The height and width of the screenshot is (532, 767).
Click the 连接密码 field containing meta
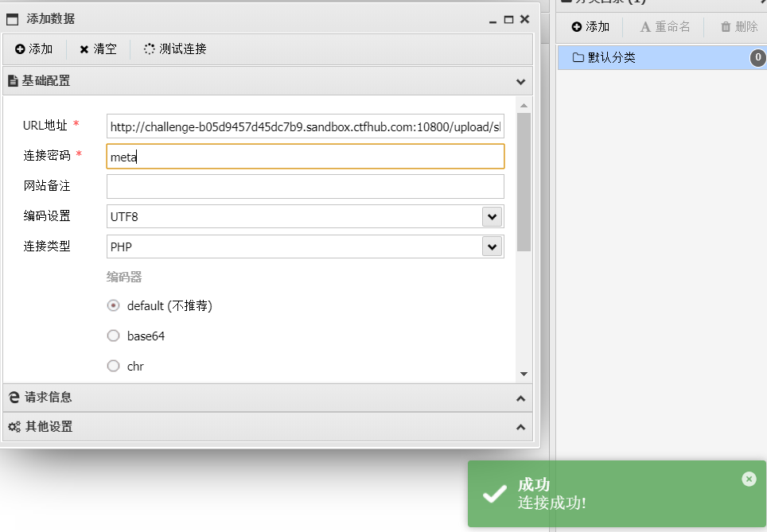[306, 157]
